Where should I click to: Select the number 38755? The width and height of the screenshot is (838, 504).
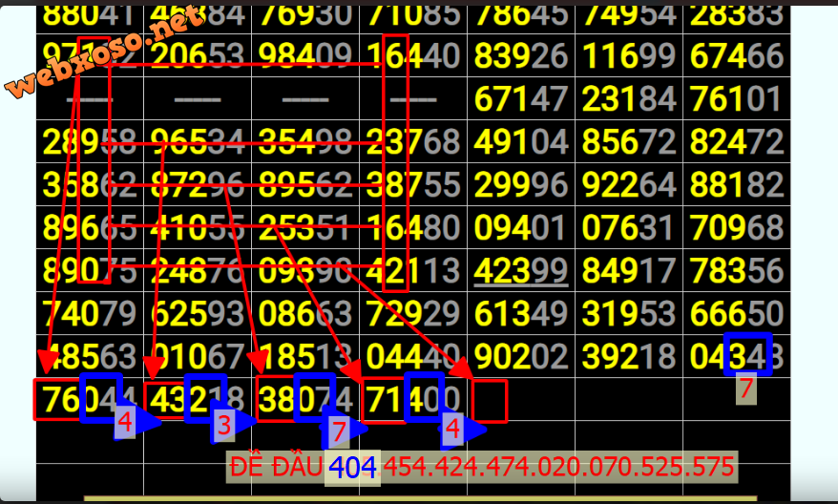click(x=413, y=185)
